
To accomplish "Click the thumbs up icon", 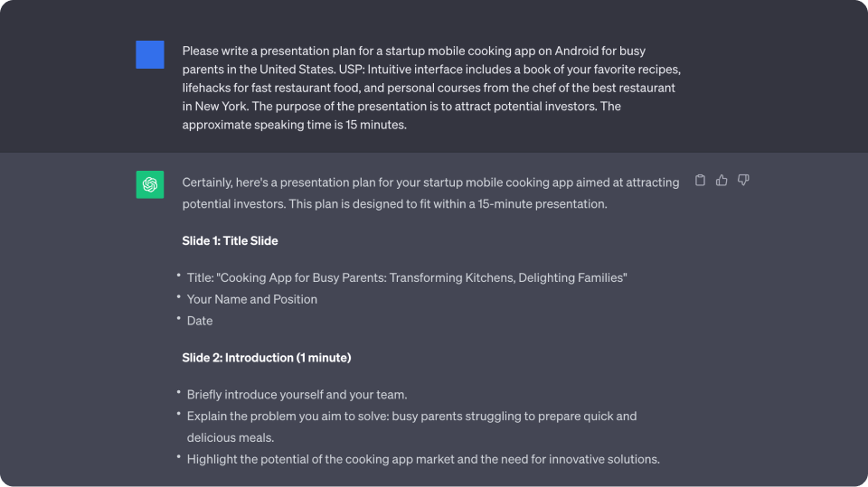I will click(x=722, y=181).
